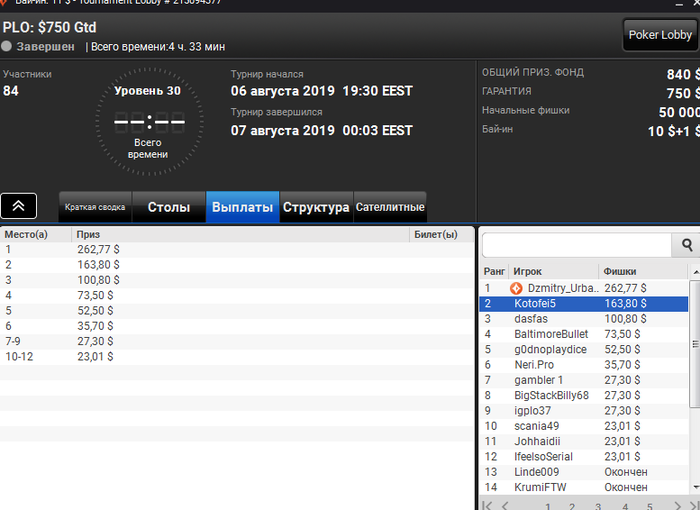This screenshot has height=510, width=700.
Task: Open the Сателлитные tab
Action: tap(390, 207)
